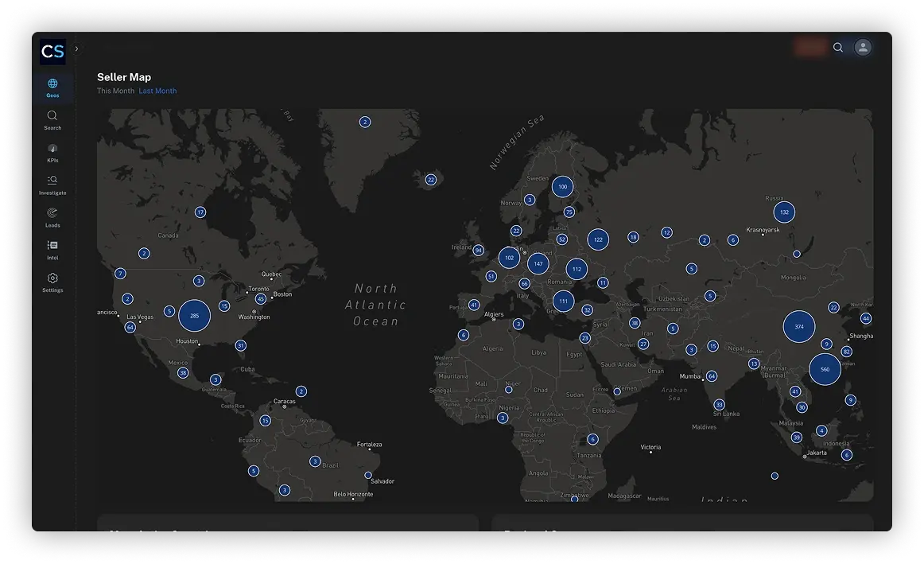The height and width of the screenshot is (564, 924).
Task: Select the 147 cluster near Poland
Action: 538,264
